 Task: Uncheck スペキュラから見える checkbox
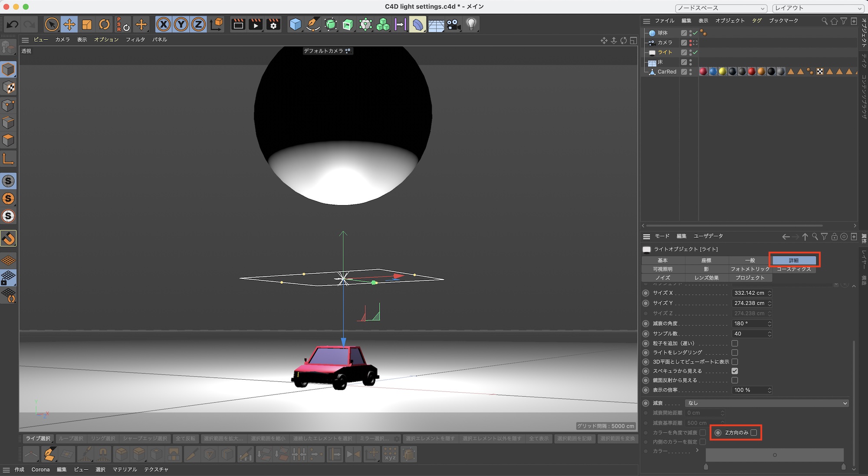coord(735,371)
